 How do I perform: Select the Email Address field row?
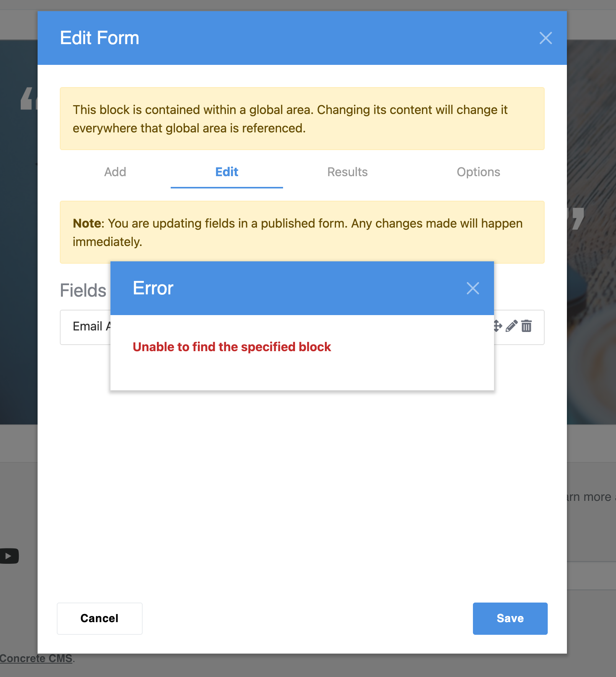point(91,327)
